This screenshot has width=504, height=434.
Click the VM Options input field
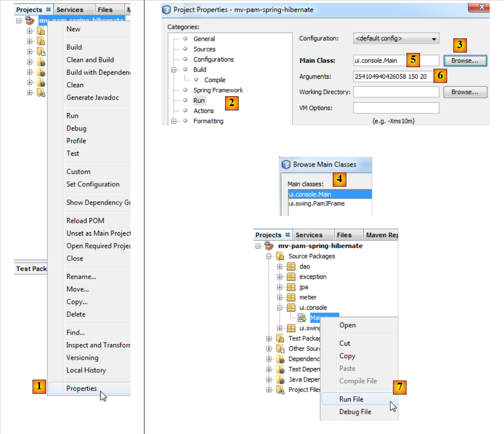(396, 108)
